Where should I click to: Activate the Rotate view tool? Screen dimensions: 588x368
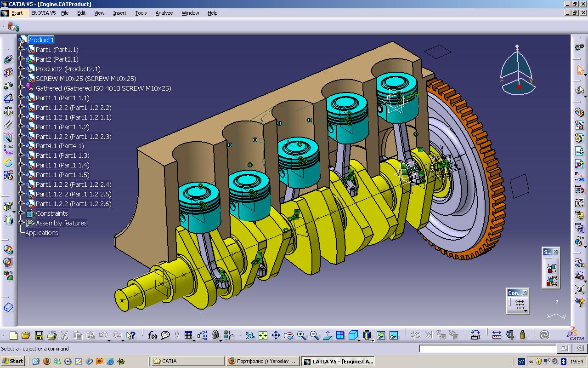click(288, 335)
